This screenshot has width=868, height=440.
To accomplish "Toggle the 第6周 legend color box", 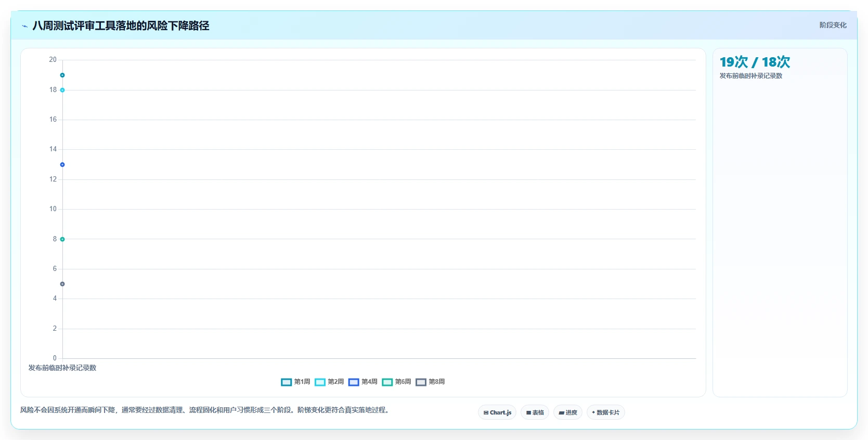I will pos(387,382).
